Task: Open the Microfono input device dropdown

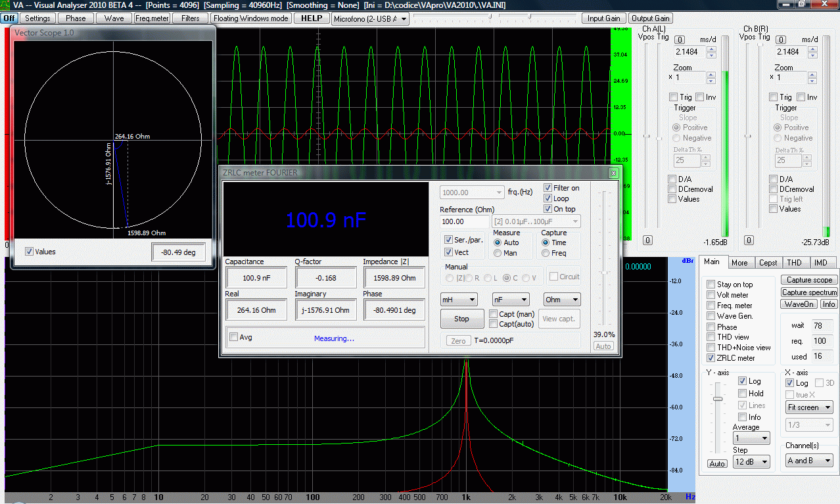Action: [371, 19]
